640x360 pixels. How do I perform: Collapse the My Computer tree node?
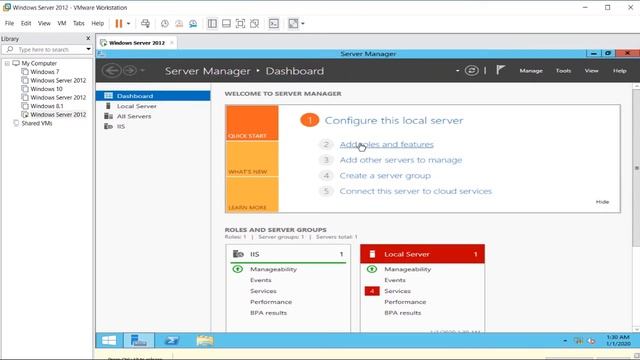pos(7,63)
